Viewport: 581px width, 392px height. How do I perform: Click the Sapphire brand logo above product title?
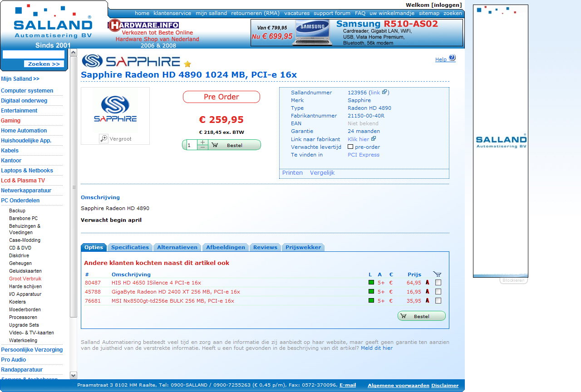coord(131,61)
